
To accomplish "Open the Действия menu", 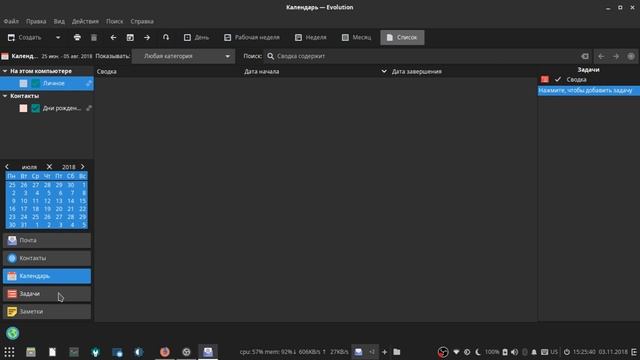I will tap(85, 21).
